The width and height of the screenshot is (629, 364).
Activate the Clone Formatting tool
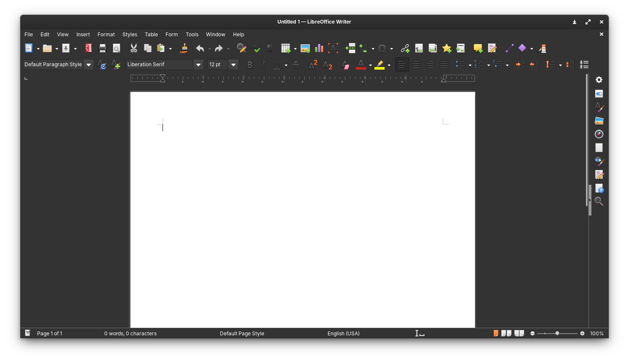pyautogui.click(x=184, y=48)
